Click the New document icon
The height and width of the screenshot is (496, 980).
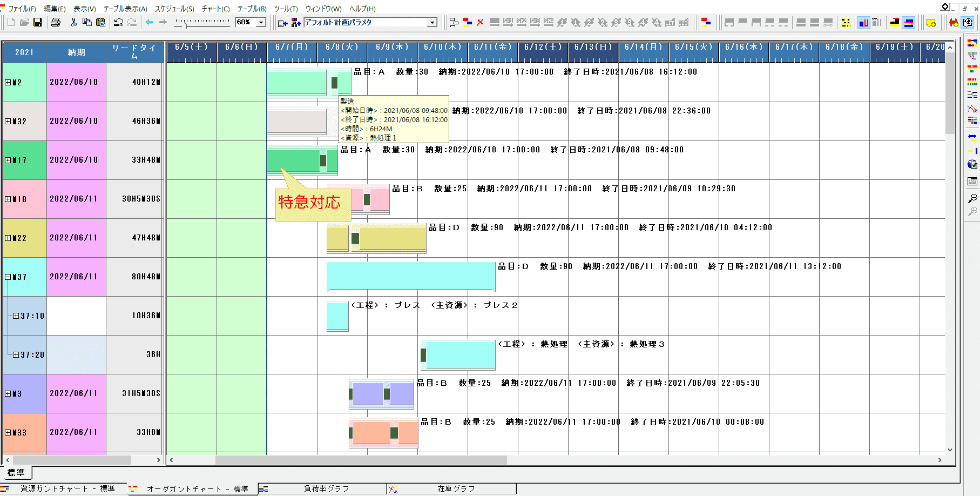[11, 22]
